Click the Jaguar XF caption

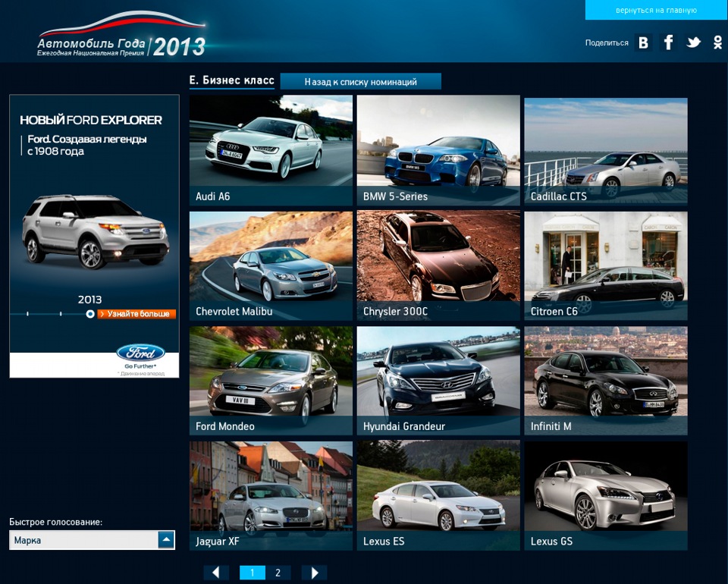pos(218,542)
